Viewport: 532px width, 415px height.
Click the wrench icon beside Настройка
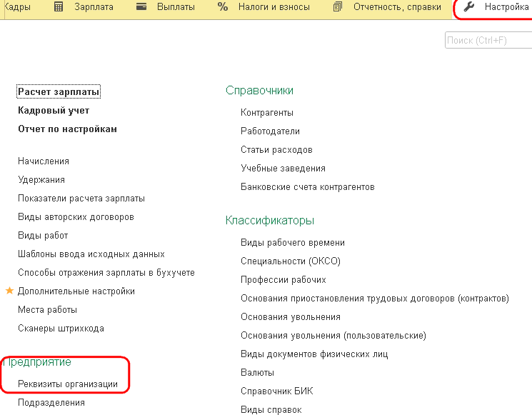[x=469, y=6]
